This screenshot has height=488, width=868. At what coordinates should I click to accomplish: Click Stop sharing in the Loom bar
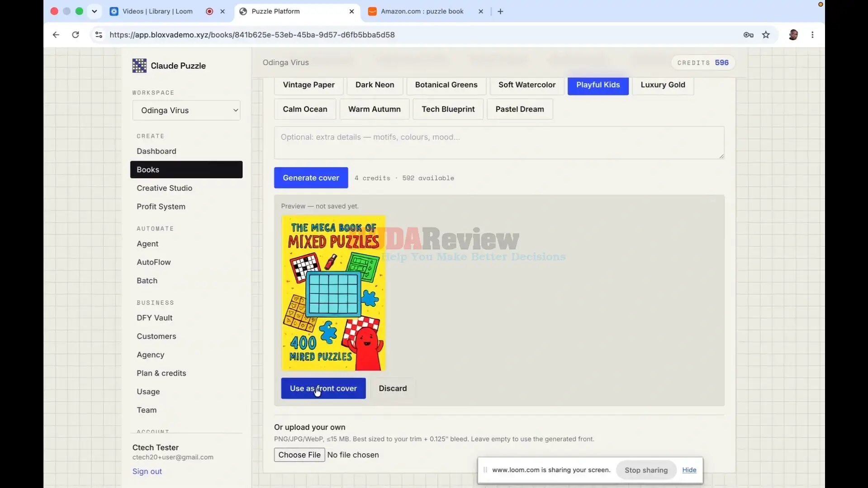click(x=646, y=470)
